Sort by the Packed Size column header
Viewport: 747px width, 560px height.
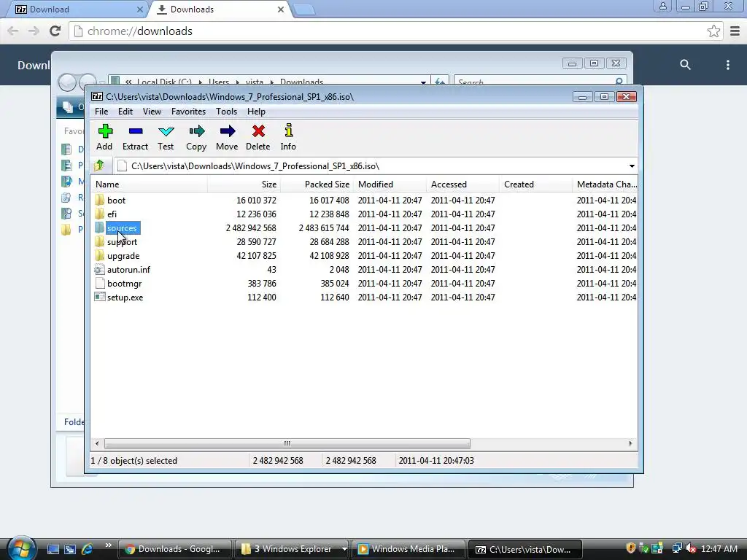pos(317,184)
